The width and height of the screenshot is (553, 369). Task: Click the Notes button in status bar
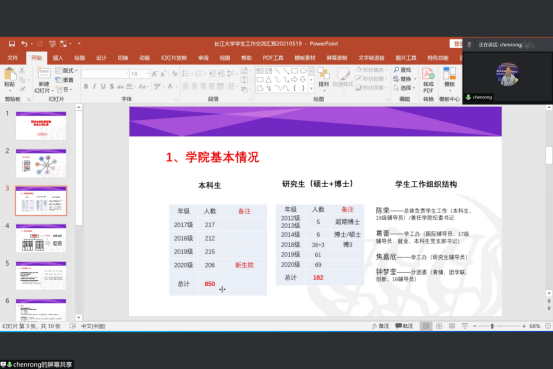pyautogui.click(x=381, y=326)
